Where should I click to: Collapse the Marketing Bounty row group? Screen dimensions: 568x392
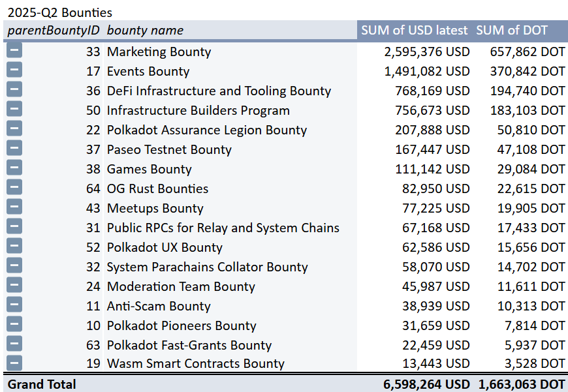click(14, 51)
